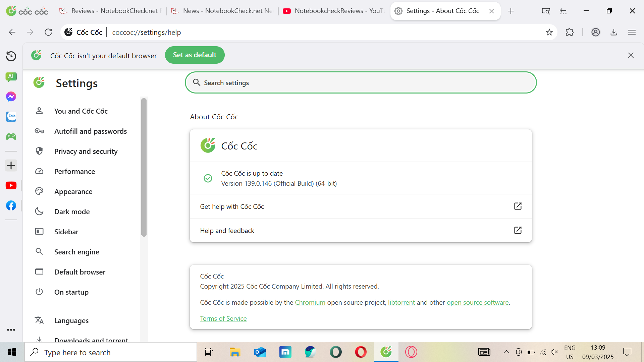Open the Windows Start menu
644x362 pixels.
(x=12, y=352)
